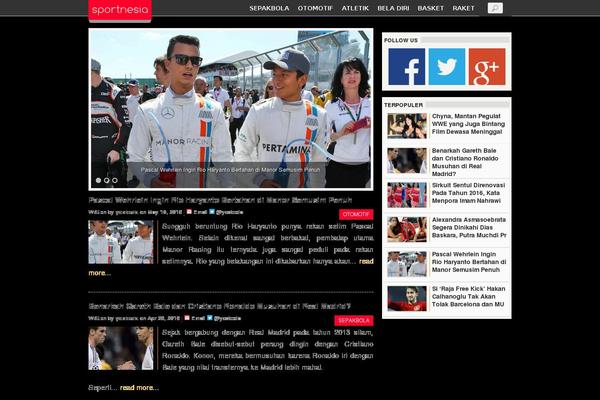The height and width of the screenshot is (400, 600).
Task: Open the ATLETIK menu
Action: [355, 8]
